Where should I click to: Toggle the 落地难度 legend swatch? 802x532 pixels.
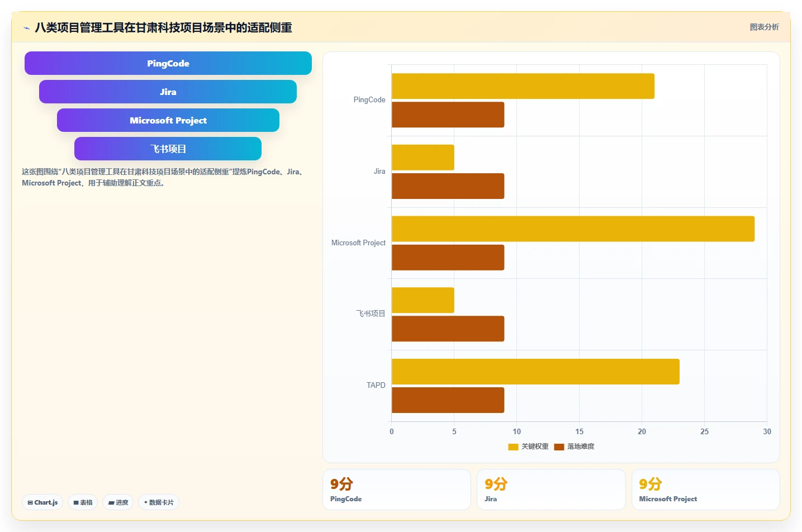coord(559,446)
